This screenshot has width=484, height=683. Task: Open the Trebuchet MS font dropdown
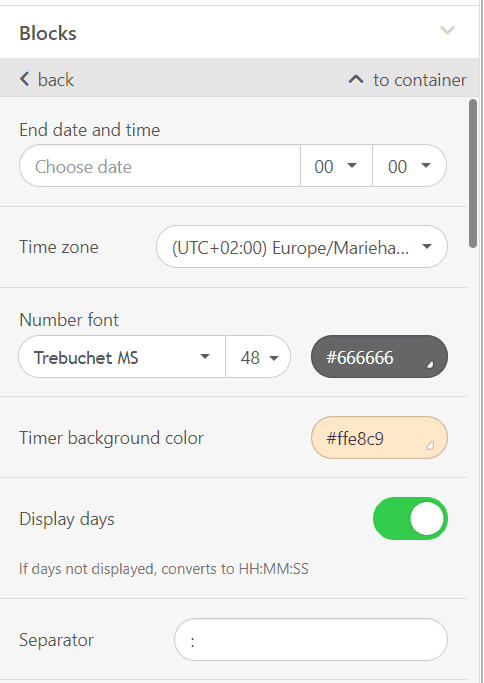pyautogui.click(x=122, y=357)
